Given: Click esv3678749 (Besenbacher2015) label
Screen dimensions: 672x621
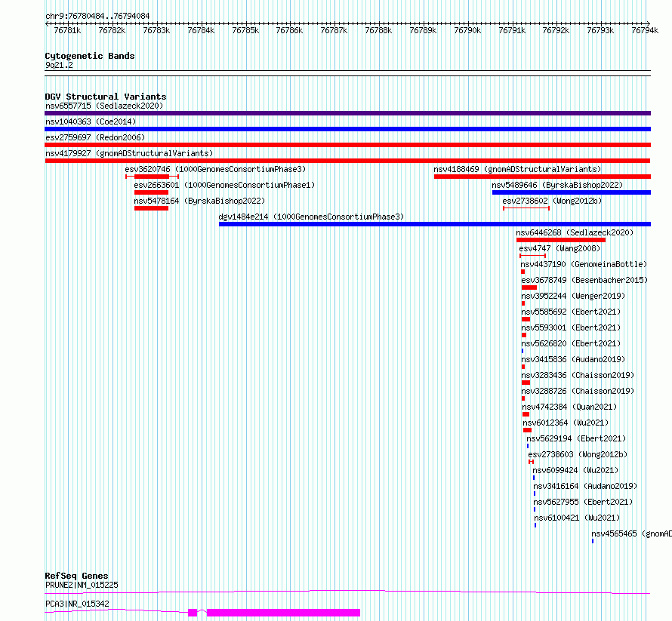Looking at the screenshot, I should click(x=584, y=280).
